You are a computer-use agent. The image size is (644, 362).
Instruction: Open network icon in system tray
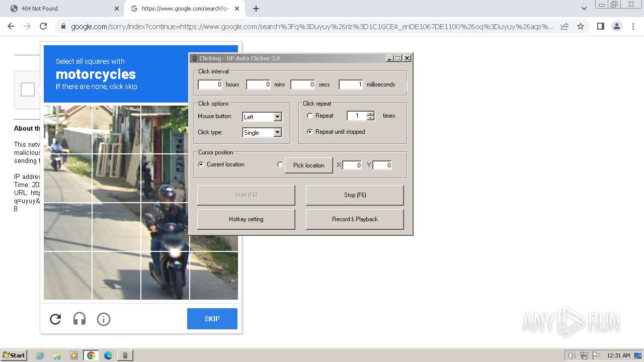pos(584,355)
